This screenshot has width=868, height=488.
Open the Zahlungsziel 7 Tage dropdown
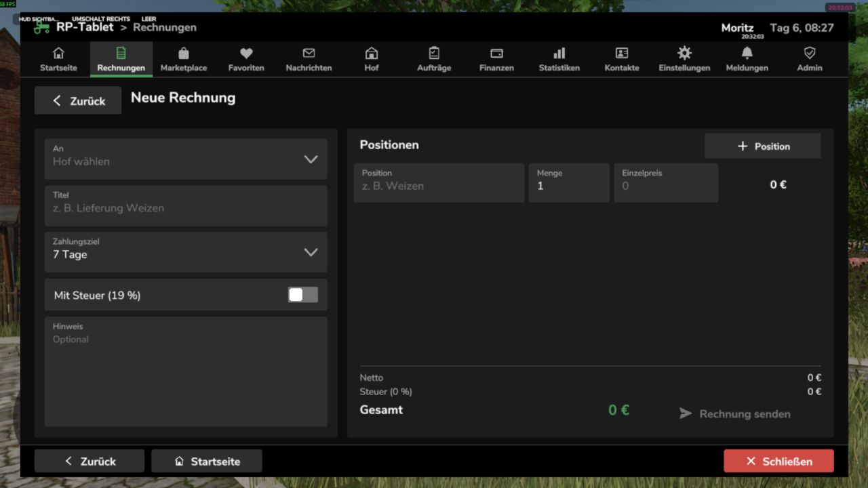186,252
